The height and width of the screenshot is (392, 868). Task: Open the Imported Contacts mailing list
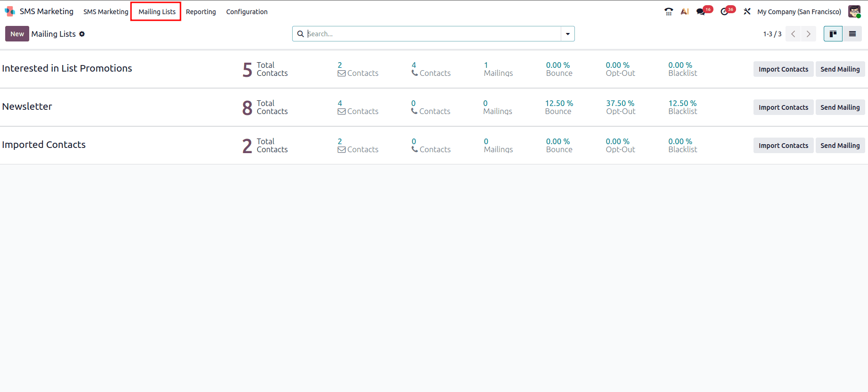[44, 145]
